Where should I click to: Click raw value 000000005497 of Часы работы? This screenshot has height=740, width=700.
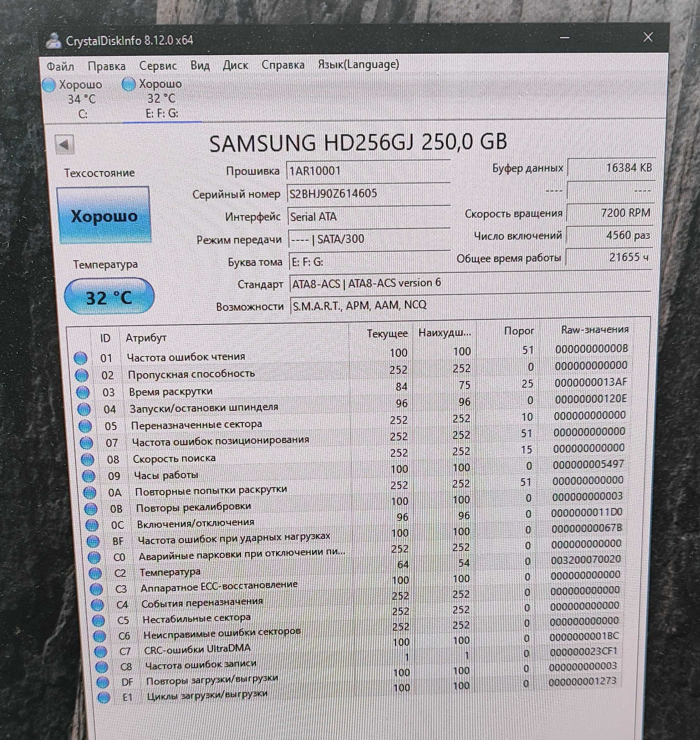click(588, 465)
